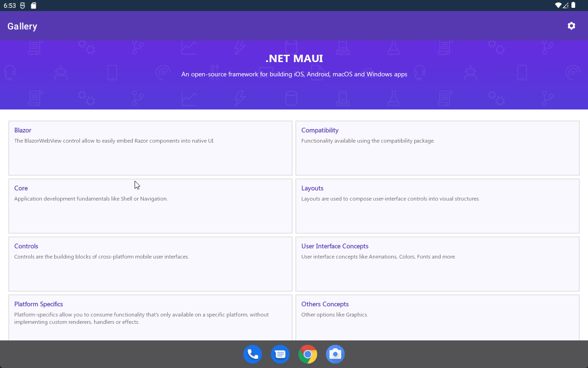Screen dimensions: 588x368
Task: Select the Controls gallery card
Action: (150, 264)
